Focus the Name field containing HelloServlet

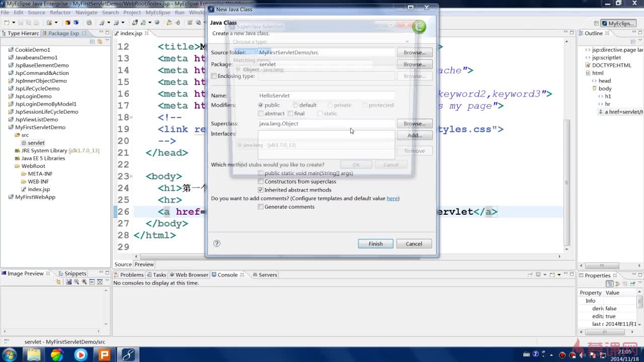coord(326,96)
